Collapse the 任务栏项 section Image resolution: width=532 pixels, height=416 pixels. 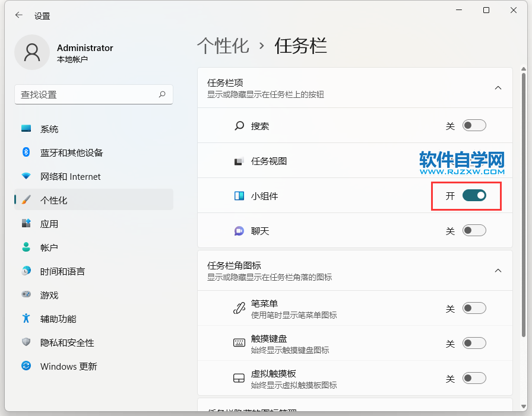pyautogui.click(x=498, y=88)
